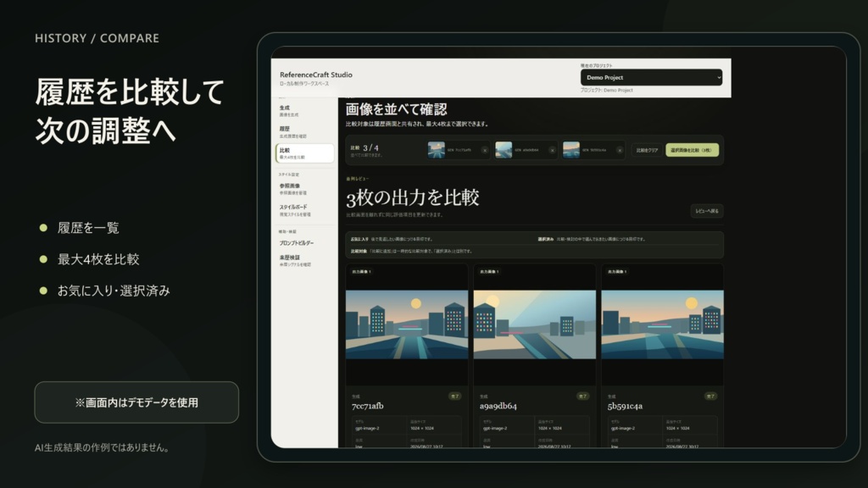Screen dimensions: 868x488
Task: Open the スタイルボード sidebar item
Action: [304, 210]
